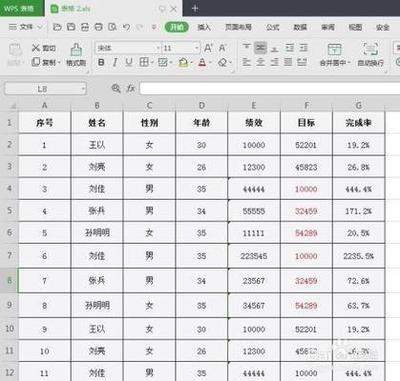Click the justify alignment icon
The width and height of the screenshot is (400, 381).
pyautogui.click(x=288, y=62)
